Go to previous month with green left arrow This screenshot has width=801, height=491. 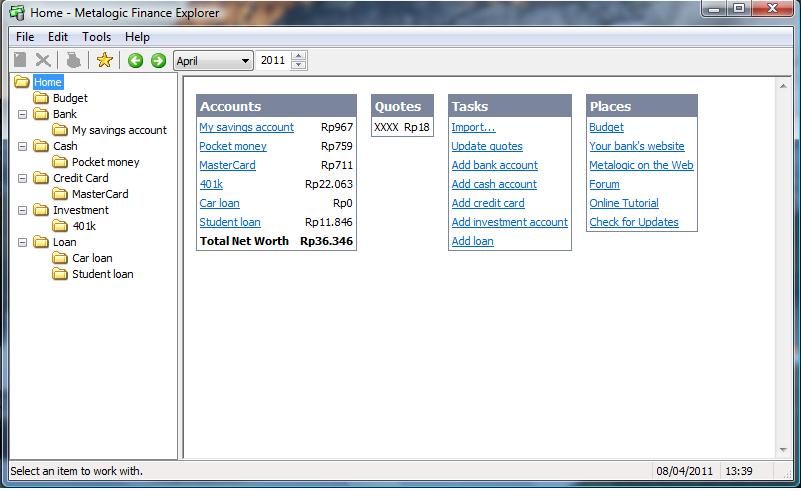135,61
